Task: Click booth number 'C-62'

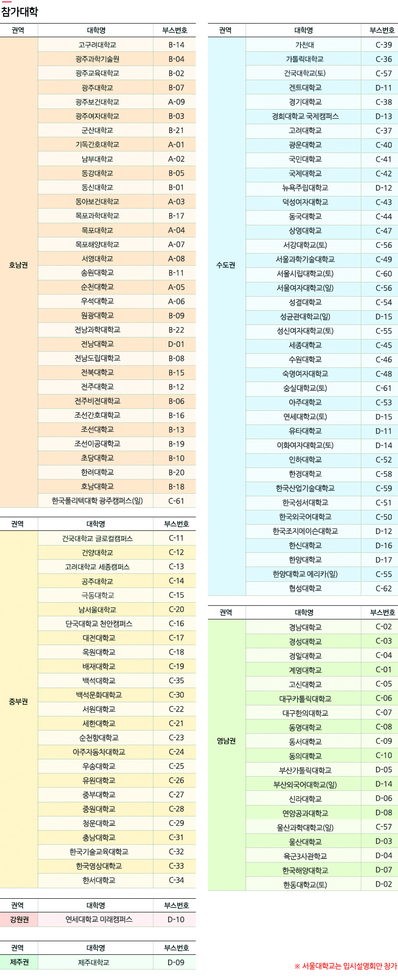Action: coord(384,589)
